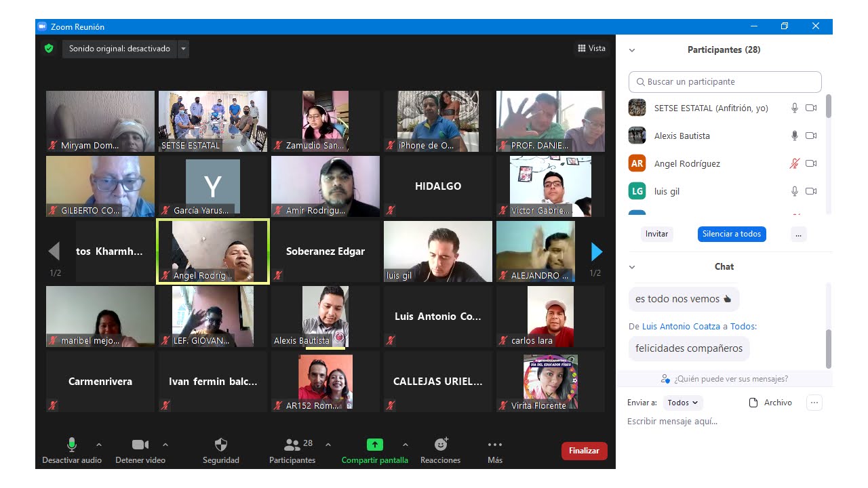Click ¿Quién puede ver sus mensajes? person icon
This screenshot has height=488, width=868.
coord(665,379)
